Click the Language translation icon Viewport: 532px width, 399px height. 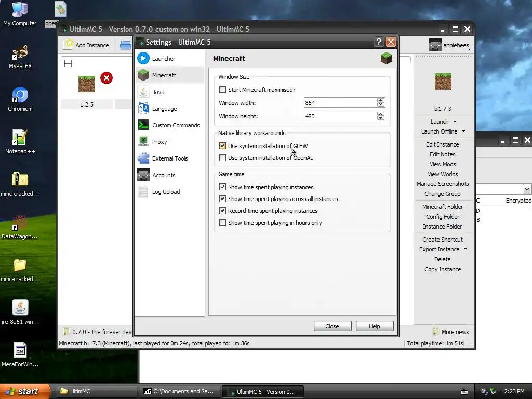(143, 108)
